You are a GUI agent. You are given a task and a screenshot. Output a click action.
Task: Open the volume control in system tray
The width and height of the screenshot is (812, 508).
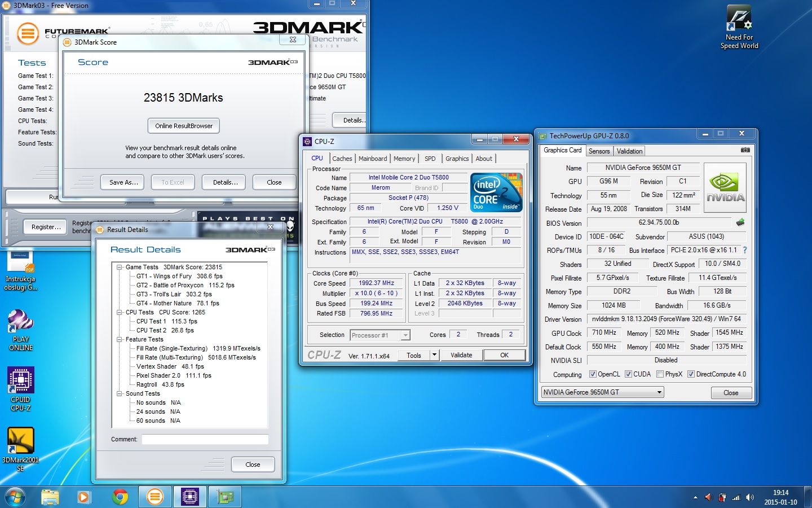749,497
